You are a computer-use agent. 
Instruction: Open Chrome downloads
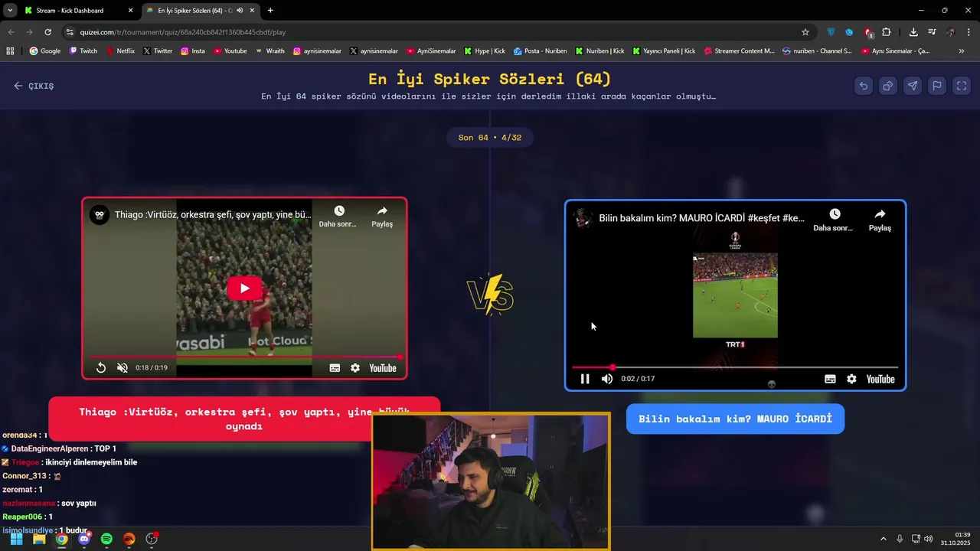913,32
